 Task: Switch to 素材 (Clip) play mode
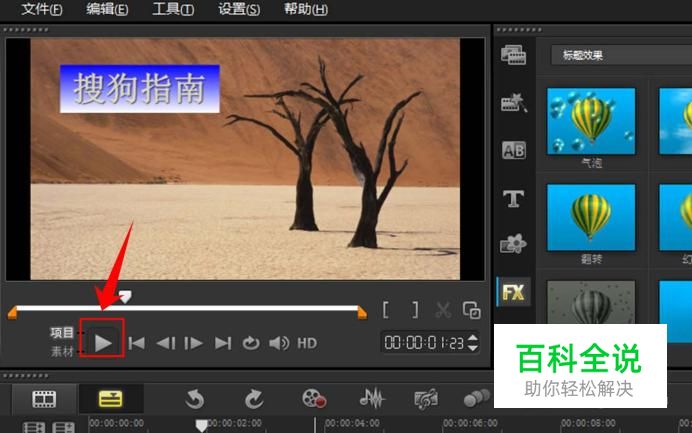pyautogui.click(x=62, y=351)
